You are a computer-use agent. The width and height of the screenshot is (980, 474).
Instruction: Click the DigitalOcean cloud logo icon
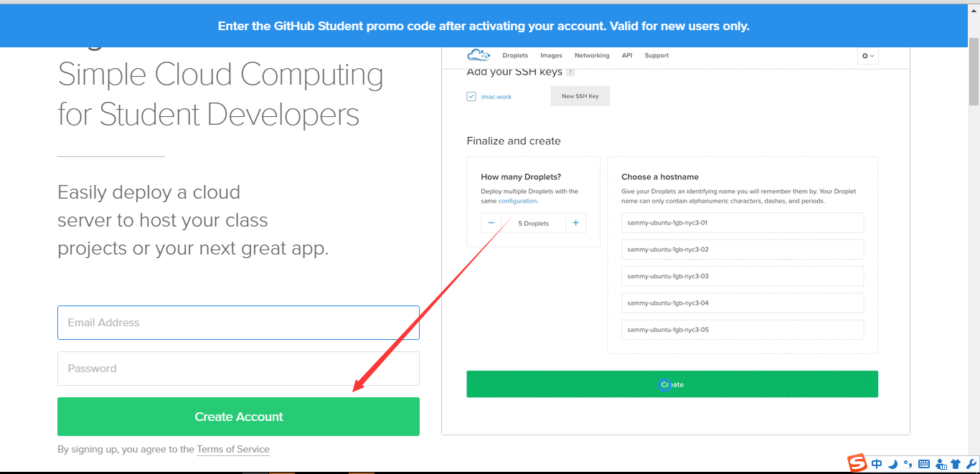point(478,55)
